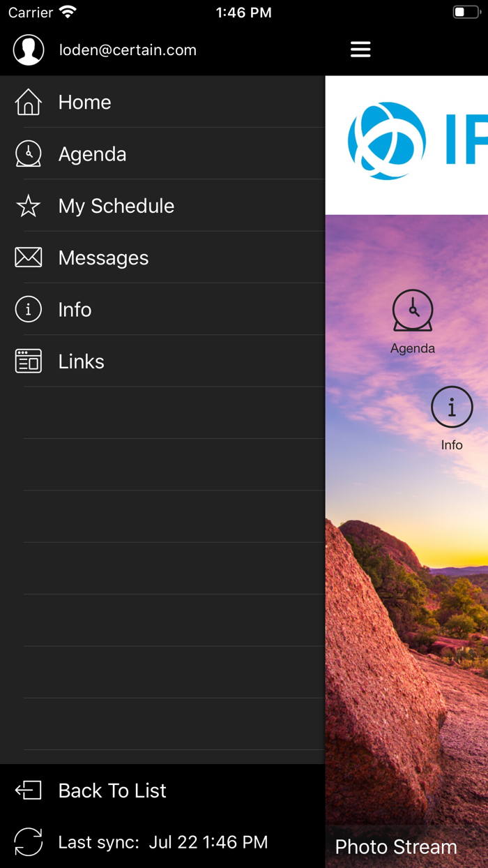Tap the sync refresh icon
488x868 pixels.
tap(29, 842)
